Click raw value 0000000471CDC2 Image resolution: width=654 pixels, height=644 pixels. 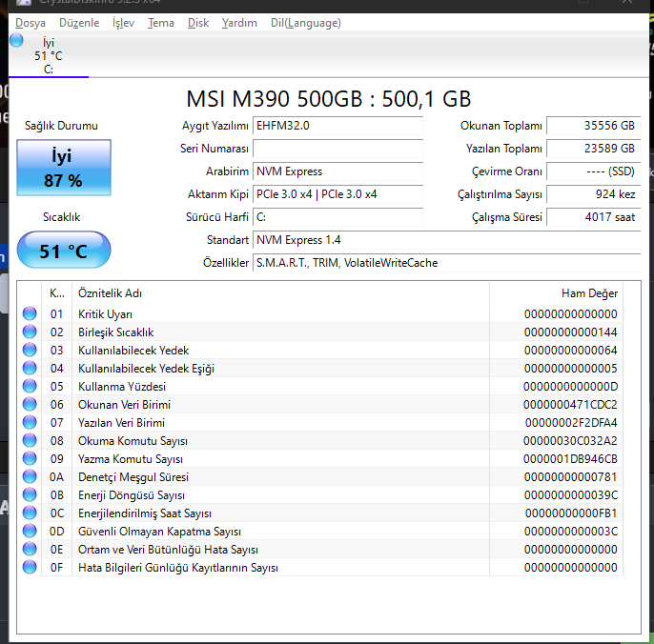tap(570, 405)
